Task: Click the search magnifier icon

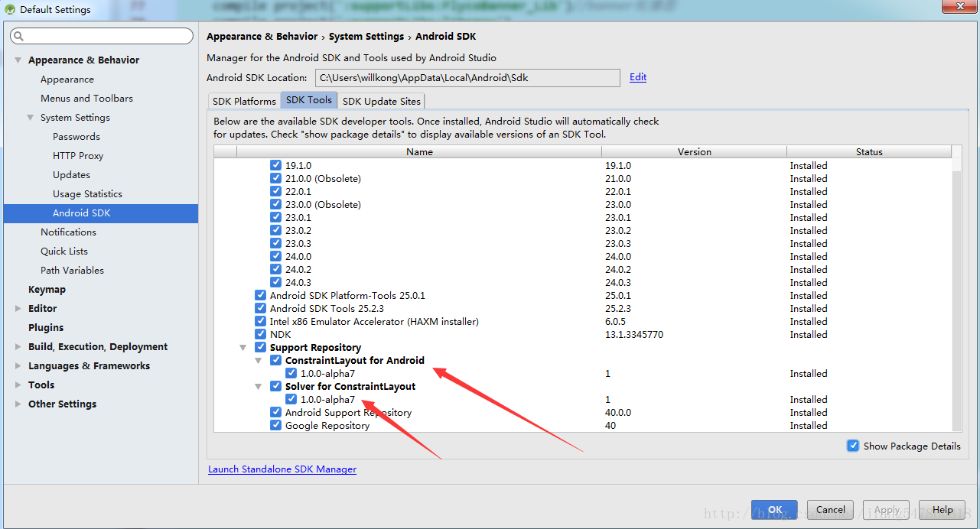Action: [x=18, y=36]
